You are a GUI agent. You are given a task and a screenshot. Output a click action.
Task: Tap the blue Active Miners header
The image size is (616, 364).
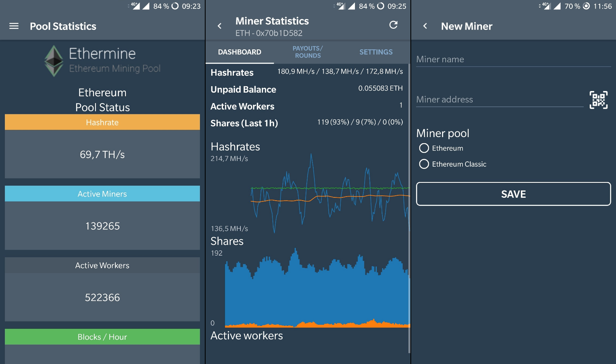pos(102,194)
